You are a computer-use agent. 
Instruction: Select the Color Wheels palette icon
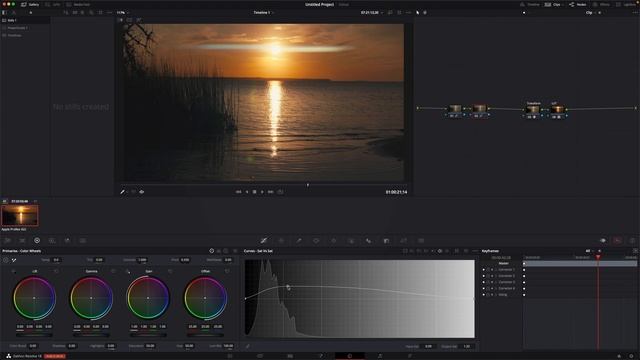click(x=37, y=241)
